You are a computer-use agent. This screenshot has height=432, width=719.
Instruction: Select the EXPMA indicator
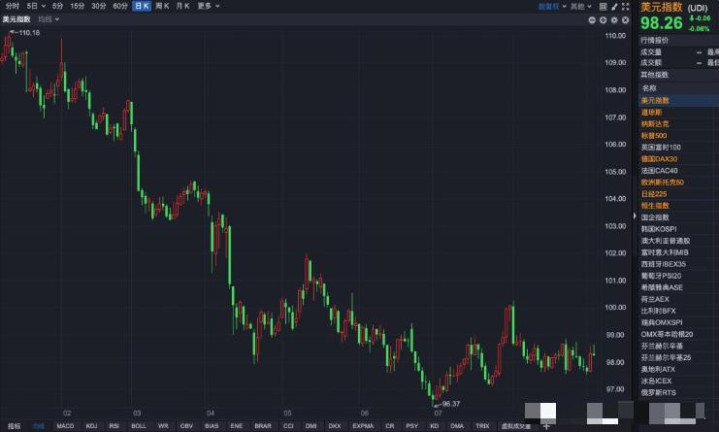point(363,426)
